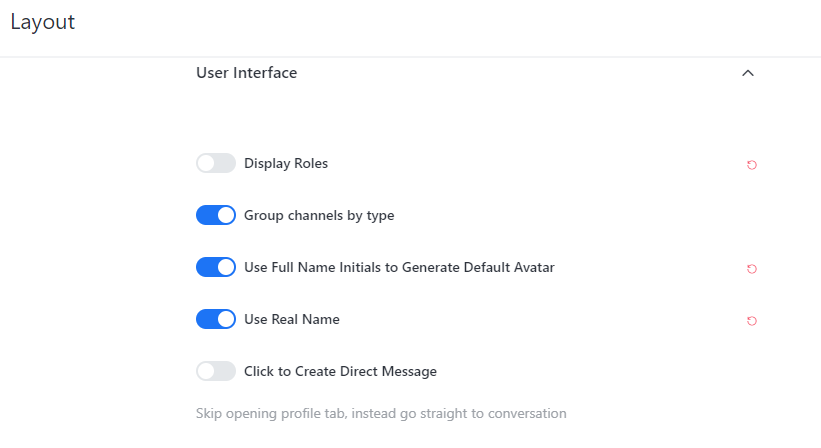The width and height of the screenshot is (821, 448).
Task: Click the Use Real Name label text
Action: point(292,319)
